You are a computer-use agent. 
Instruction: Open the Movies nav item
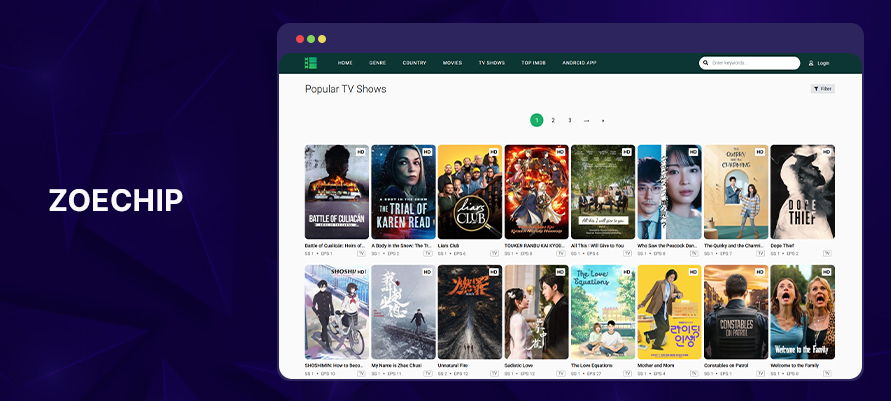coord(452,63)
